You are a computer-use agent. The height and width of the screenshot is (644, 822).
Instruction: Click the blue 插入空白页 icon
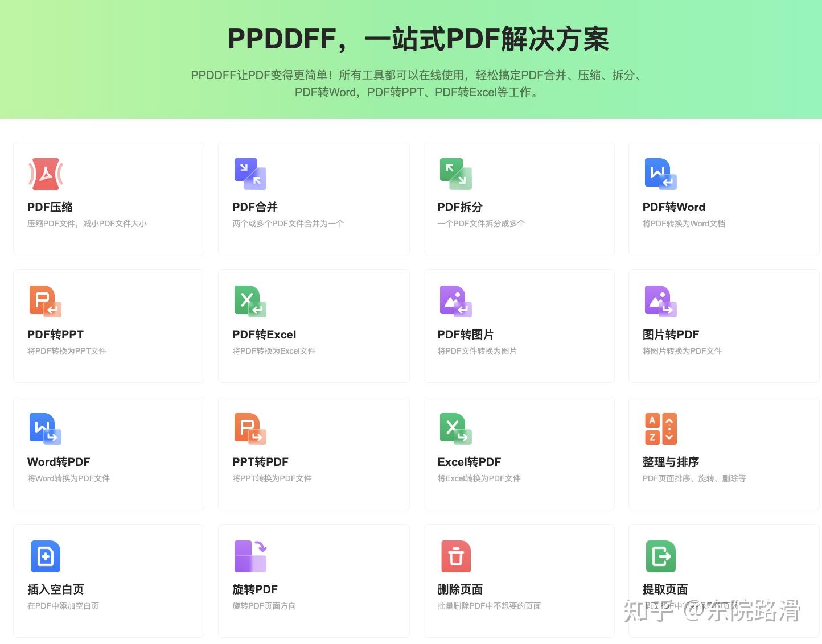tap(45, 556)
